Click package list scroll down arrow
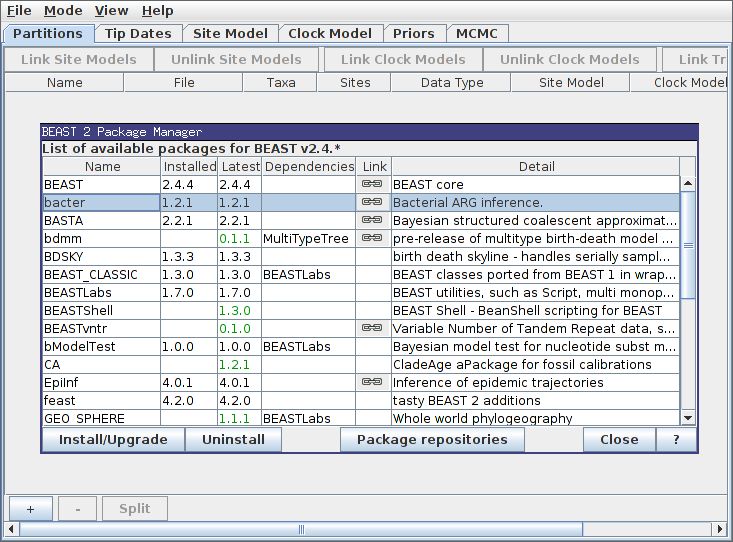 coord(688,418)
